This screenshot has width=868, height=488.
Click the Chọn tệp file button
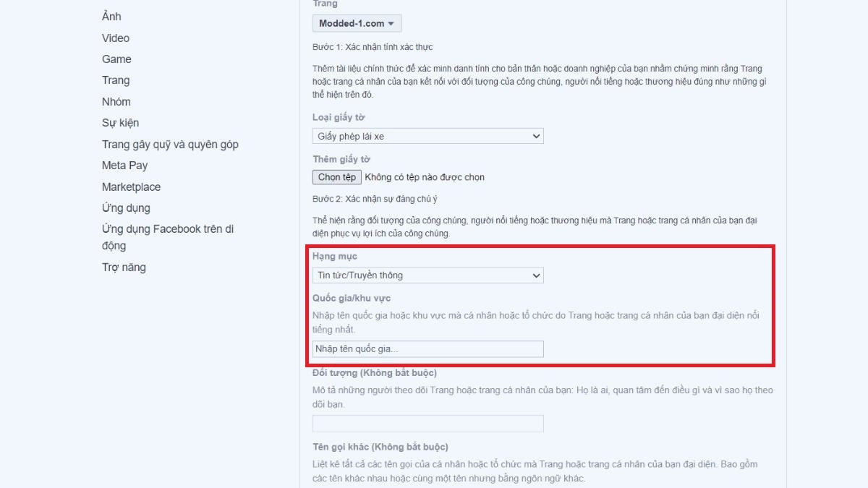click(x=337, y=177)
